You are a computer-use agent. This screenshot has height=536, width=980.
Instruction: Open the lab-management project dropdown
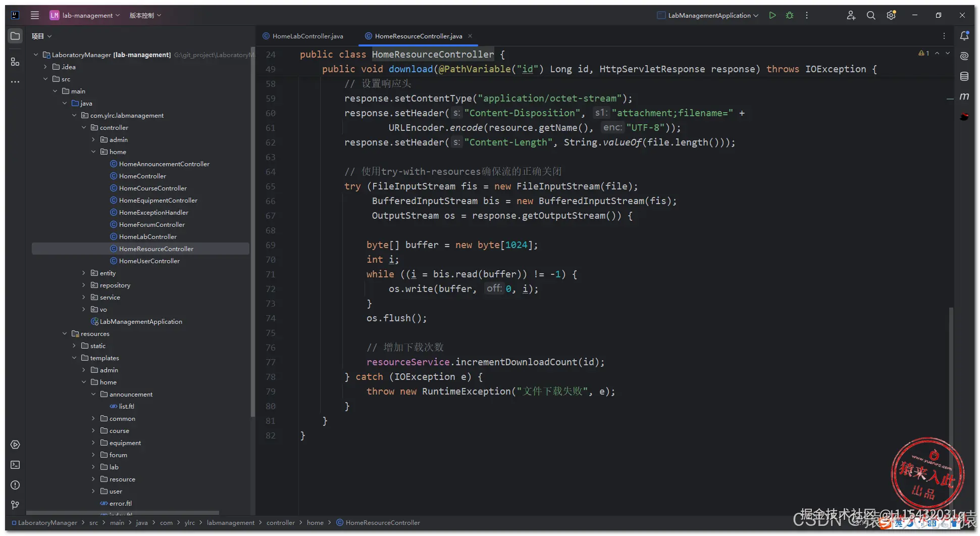(x=85, y=15)
